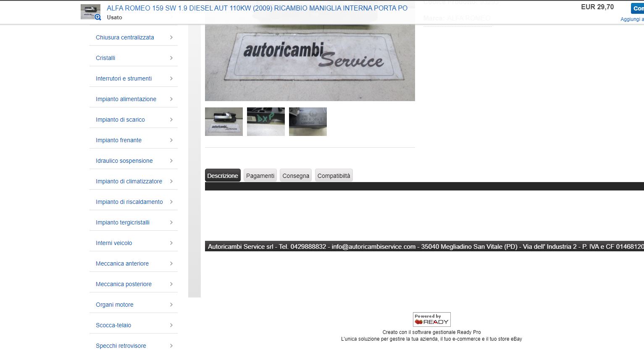Open Impianto di riscaldamento category

(x=129, y=202)
